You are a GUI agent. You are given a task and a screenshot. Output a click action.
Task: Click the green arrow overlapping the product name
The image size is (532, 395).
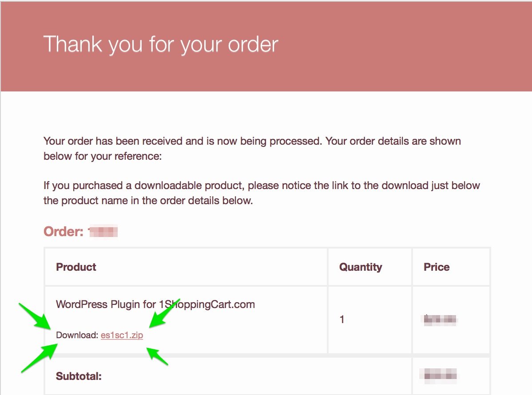[165, 313]
